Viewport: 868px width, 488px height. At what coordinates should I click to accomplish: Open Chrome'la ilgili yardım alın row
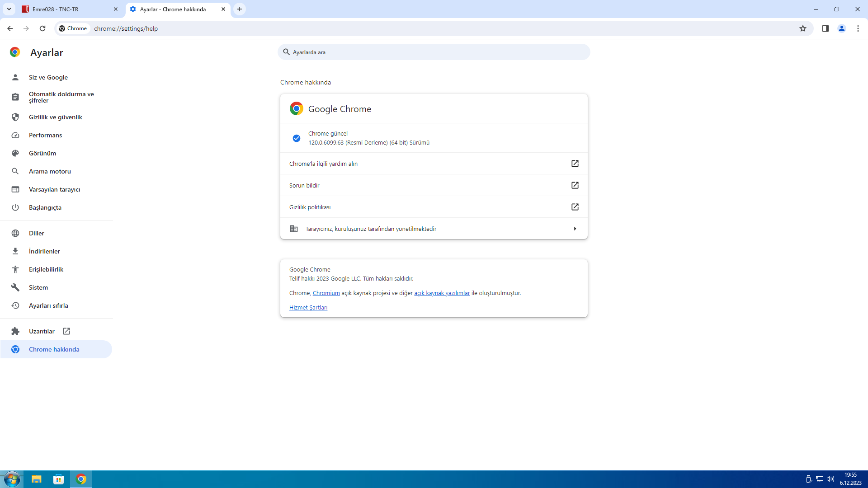click(434, 164)
